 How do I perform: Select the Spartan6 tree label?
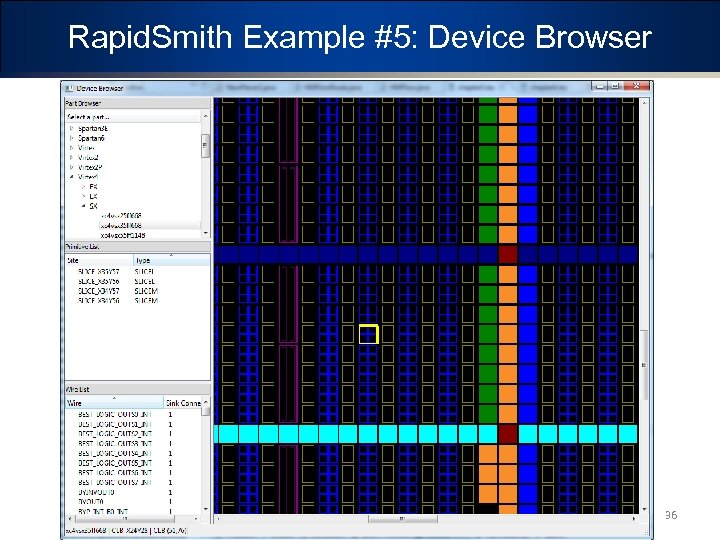pos(91,138)
